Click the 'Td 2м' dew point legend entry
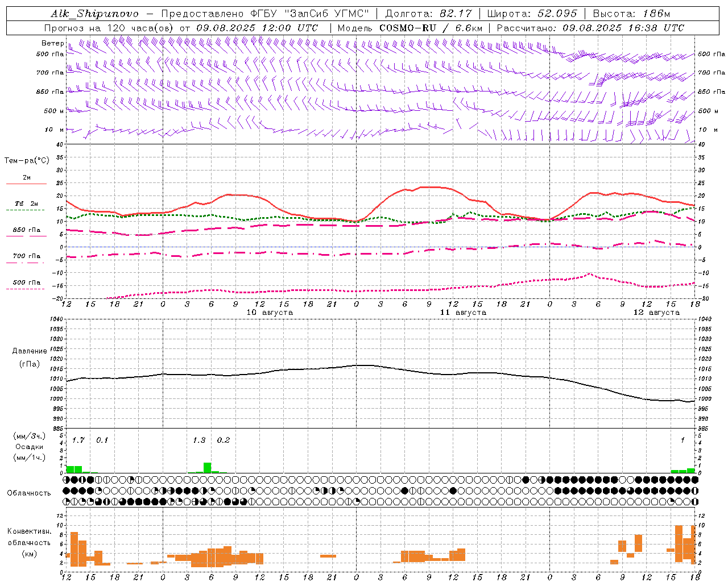Image resolution: width=728 pixels, height=582 pixels. click(27, 203)
